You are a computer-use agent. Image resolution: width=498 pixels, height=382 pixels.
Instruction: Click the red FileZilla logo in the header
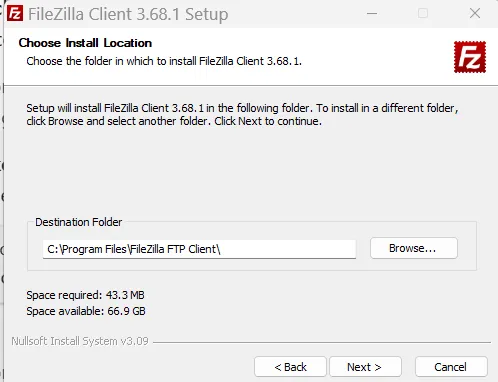(x=470, y=57)
